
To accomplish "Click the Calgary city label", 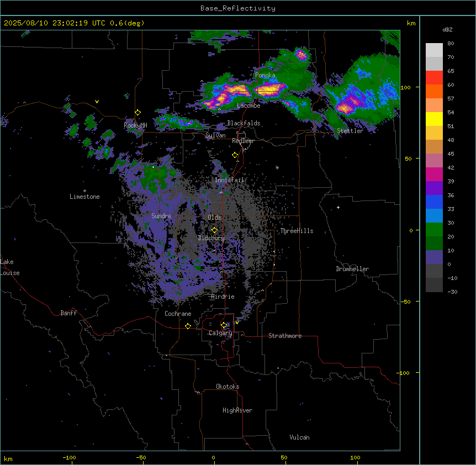I will [220, 333].
